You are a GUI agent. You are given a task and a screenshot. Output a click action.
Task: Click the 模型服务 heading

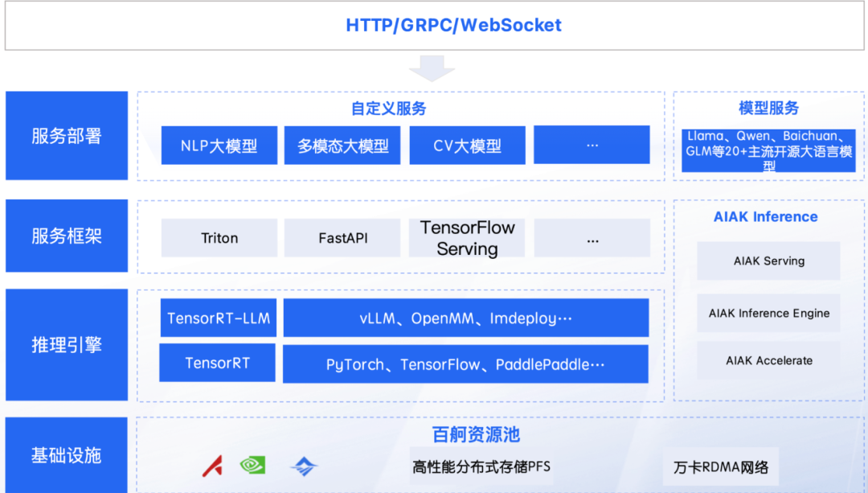click(x=769, y=108)
